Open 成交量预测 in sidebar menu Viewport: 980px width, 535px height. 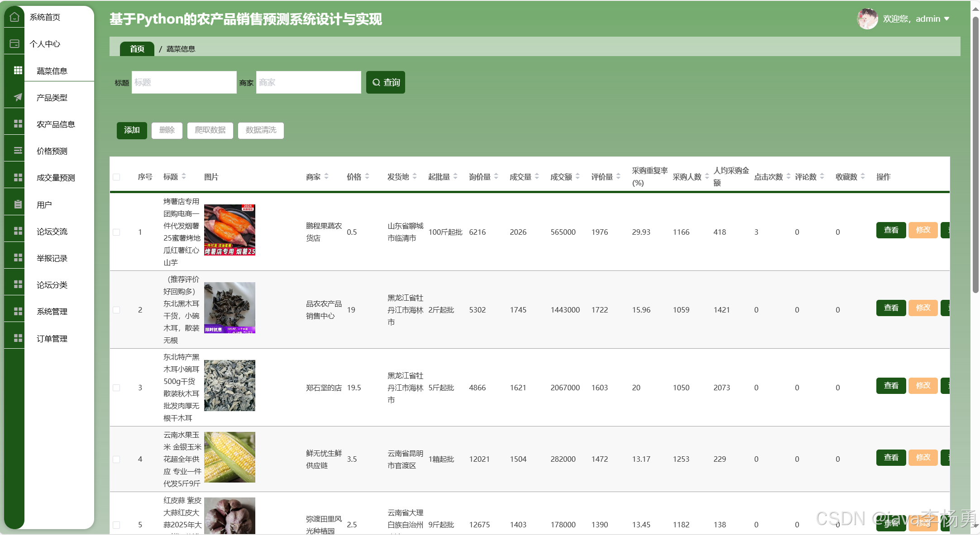click(x=56, y=178)
